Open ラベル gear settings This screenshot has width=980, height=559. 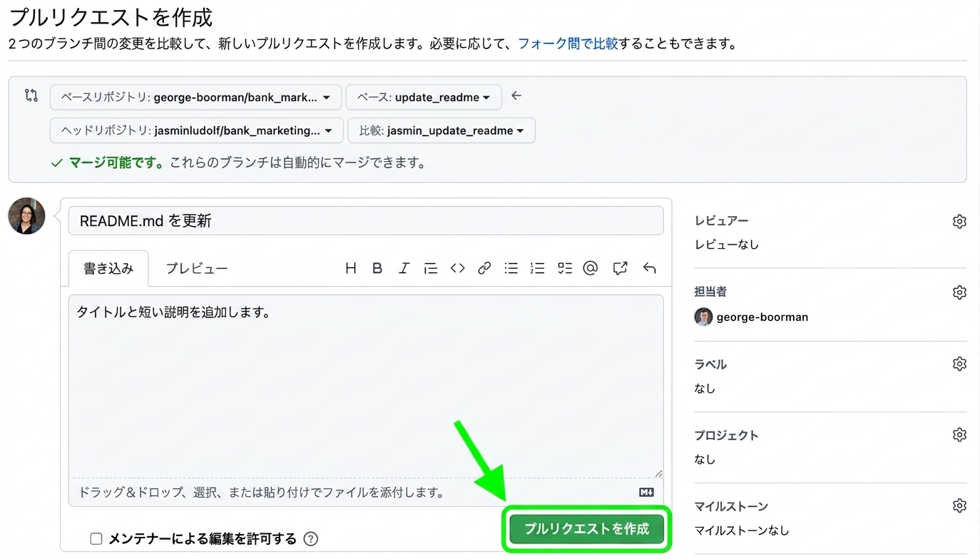(959, 364)
